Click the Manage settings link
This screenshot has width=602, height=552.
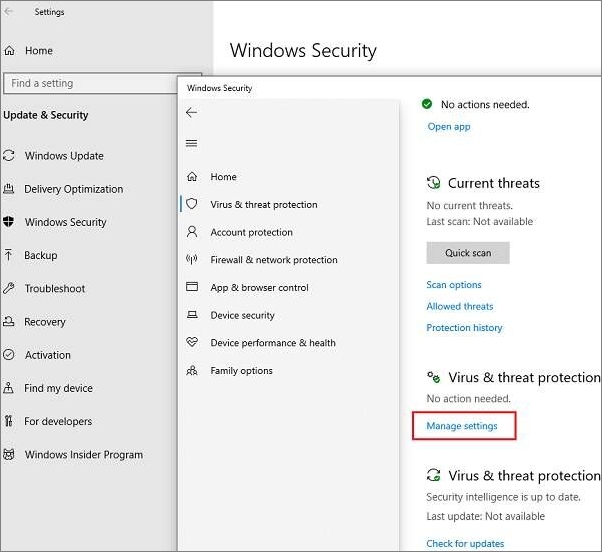[462, 426]
